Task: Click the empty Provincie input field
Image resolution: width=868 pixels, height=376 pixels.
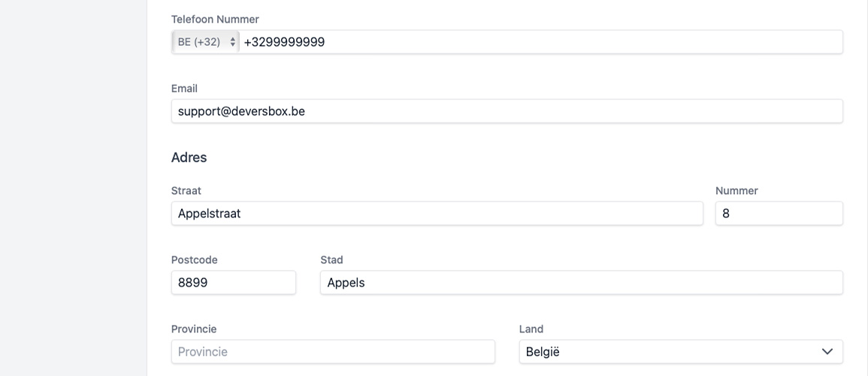Action: coord(333,352)
